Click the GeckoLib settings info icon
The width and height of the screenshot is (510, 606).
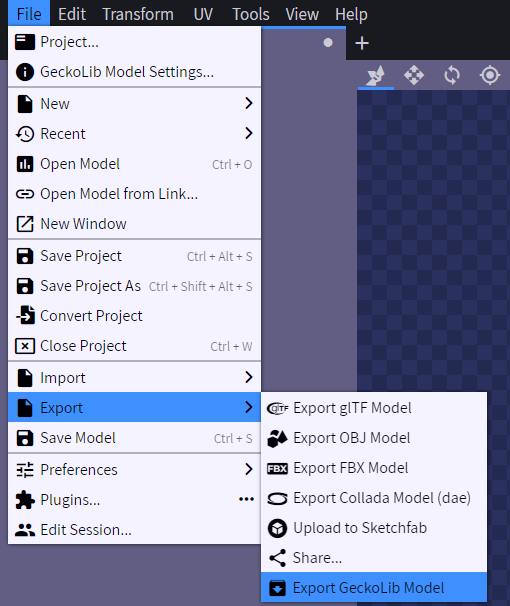coord(25,72)
